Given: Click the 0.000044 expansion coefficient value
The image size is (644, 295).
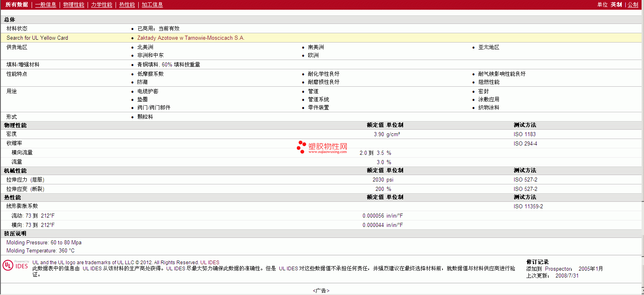Looking at the screenshot, I should pyautogui.click(x=373, y=225).
